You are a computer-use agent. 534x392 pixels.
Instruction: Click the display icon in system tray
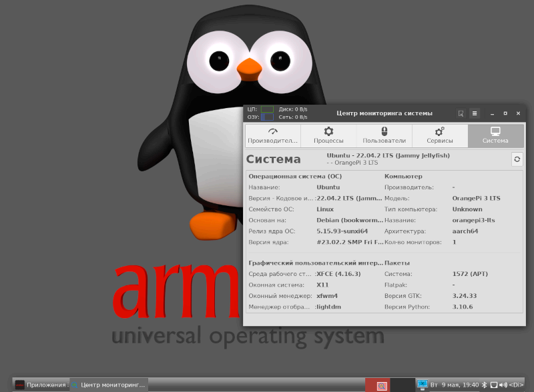pos(423,385)
